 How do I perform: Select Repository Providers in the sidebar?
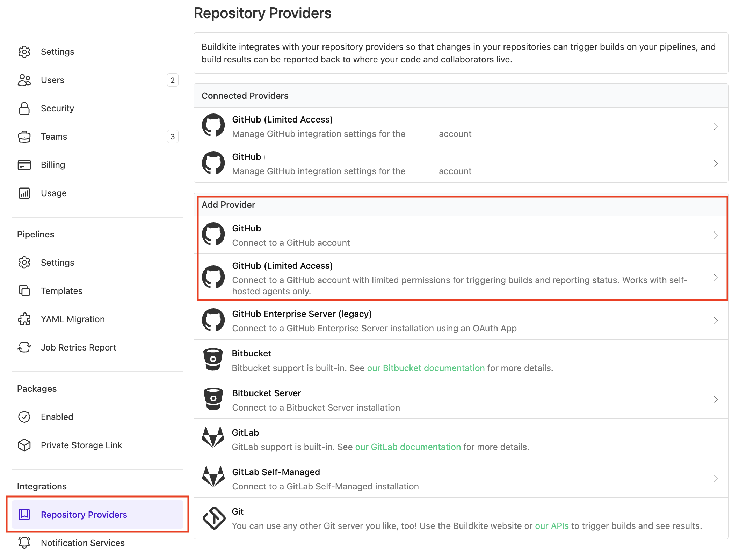[84, 514]
